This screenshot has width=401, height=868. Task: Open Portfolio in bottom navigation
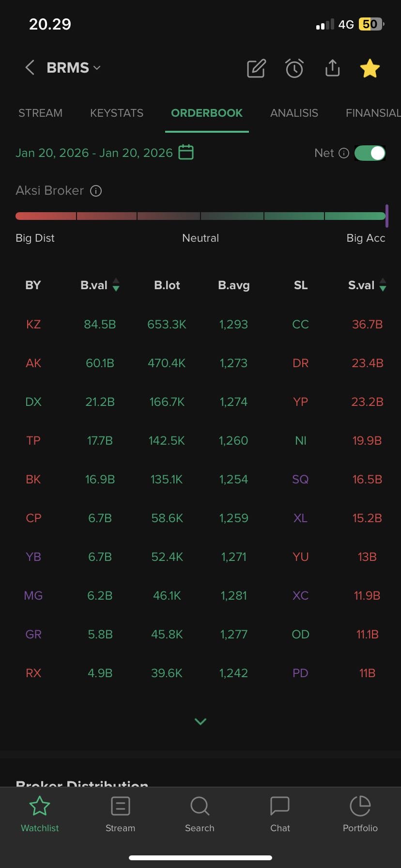click(x=360, y=814)
